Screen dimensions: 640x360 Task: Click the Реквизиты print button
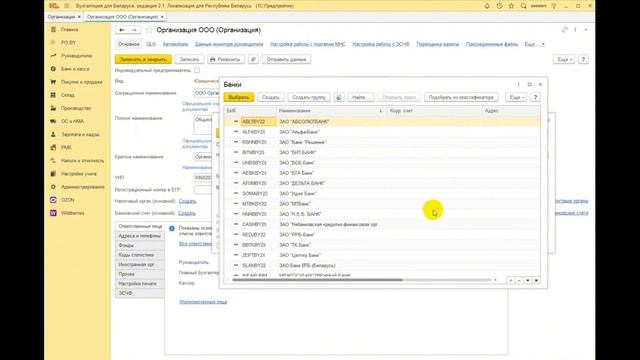[x=225, y=60]
